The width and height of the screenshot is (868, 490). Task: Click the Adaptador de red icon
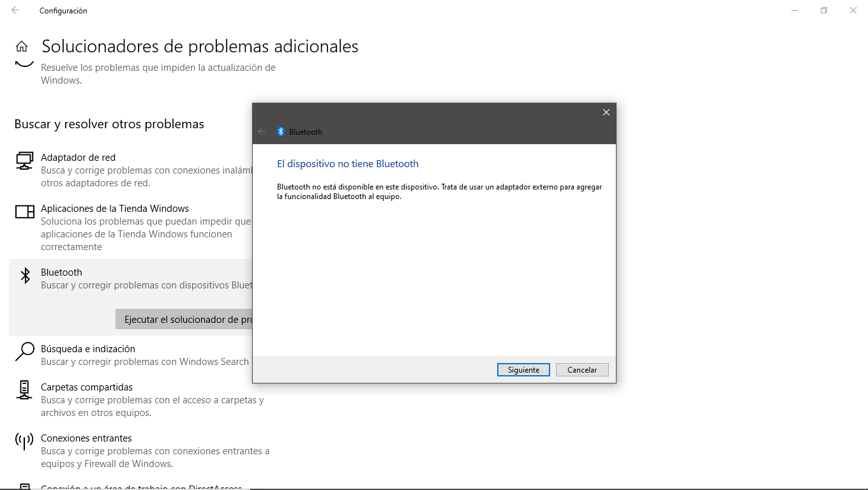tap(24, 161)
